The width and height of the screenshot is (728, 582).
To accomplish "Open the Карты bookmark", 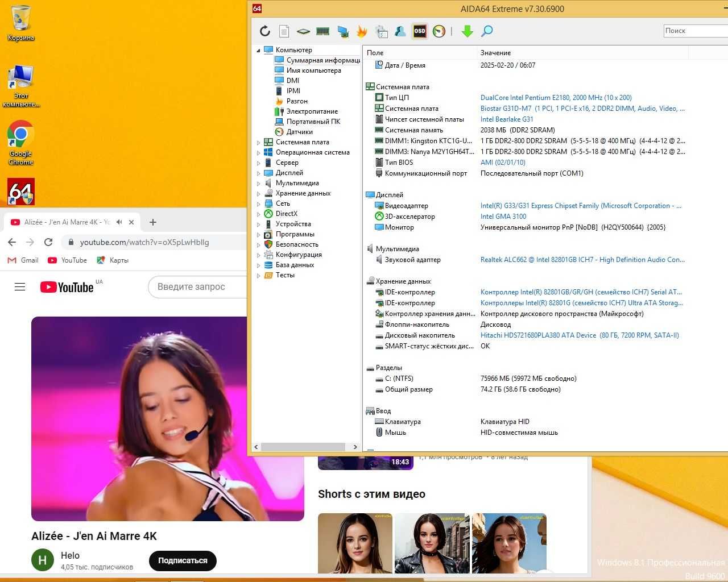I will [113, 260].
